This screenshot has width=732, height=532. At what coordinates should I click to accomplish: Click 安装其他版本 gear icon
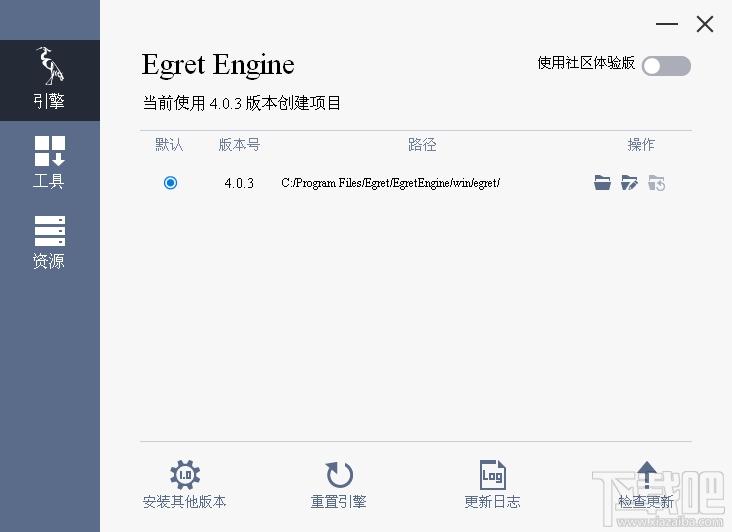(185, 475)
